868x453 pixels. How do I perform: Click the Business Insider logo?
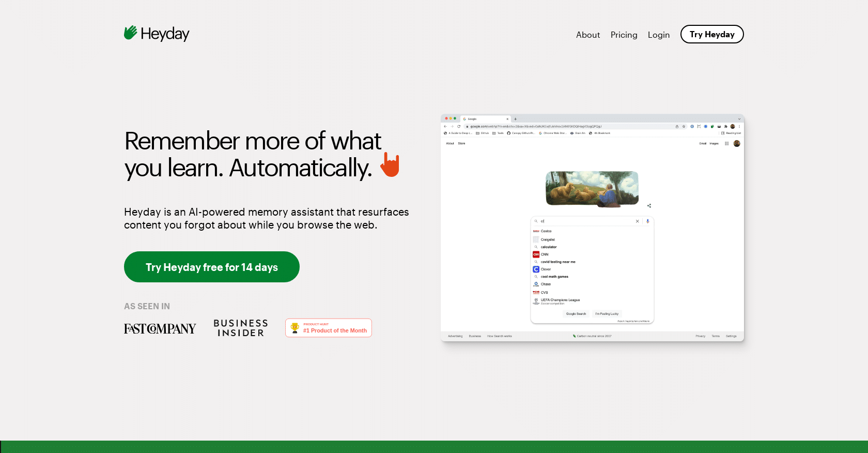pos(241,328)
